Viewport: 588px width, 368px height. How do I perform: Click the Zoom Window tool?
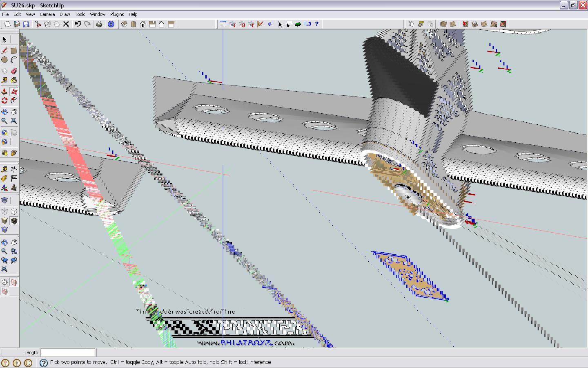pyautogui.click(x=14, y=251)
